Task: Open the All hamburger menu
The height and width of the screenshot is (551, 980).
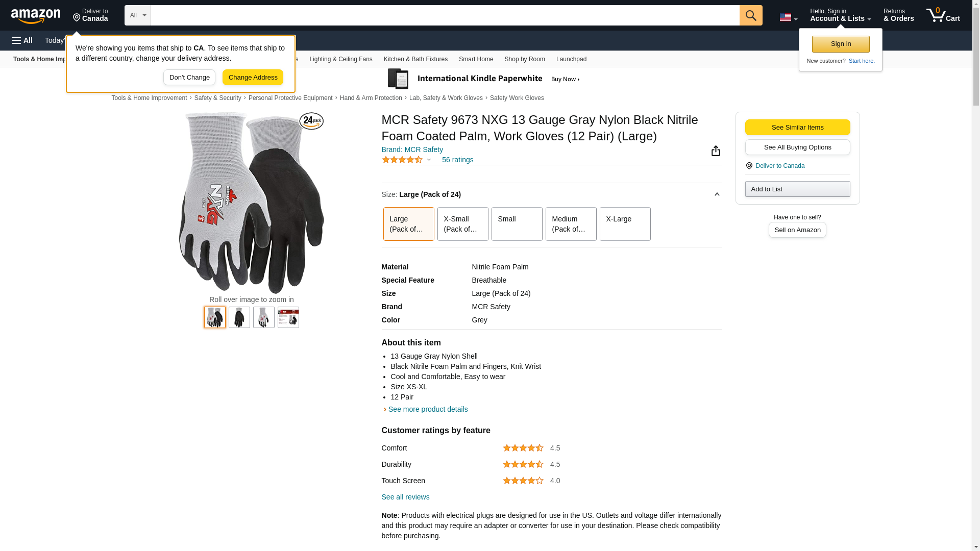Action: click(22, 40)
